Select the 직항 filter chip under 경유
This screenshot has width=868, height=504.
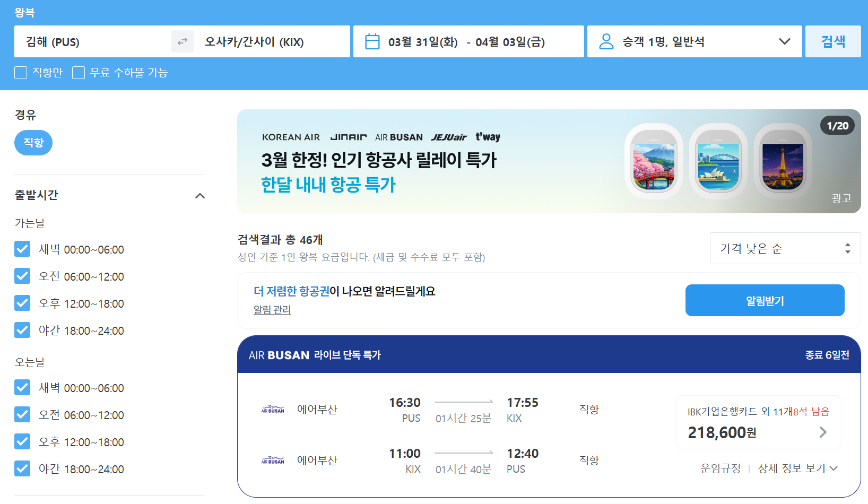tap(33, 142)
